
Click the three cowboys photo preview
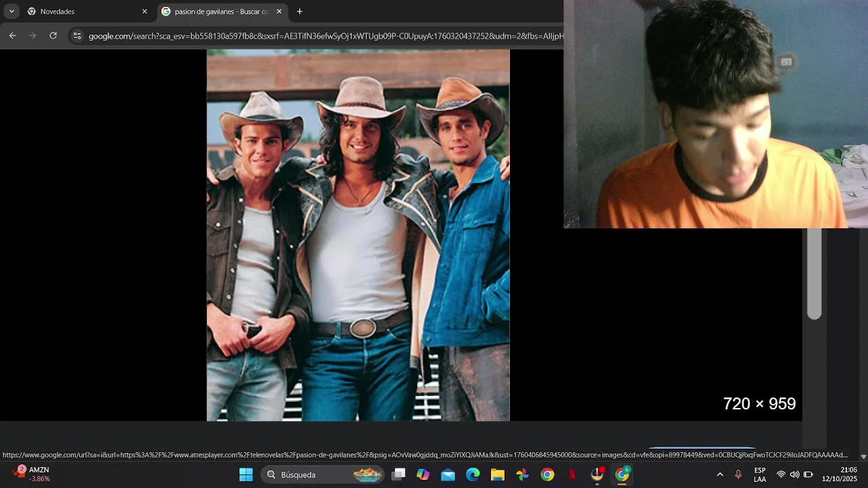point(358,235)
